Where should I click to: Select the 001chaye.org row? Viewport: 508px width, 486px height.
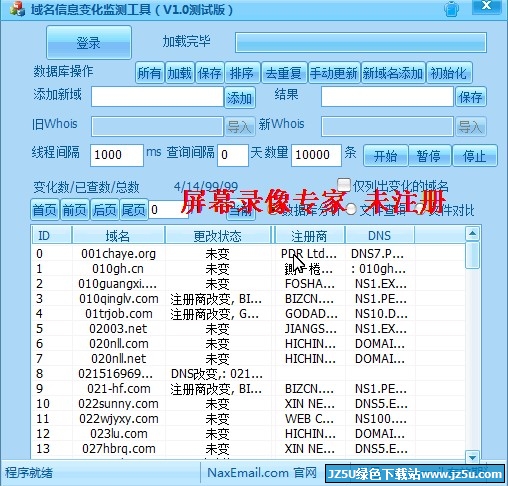pos(248,254)
